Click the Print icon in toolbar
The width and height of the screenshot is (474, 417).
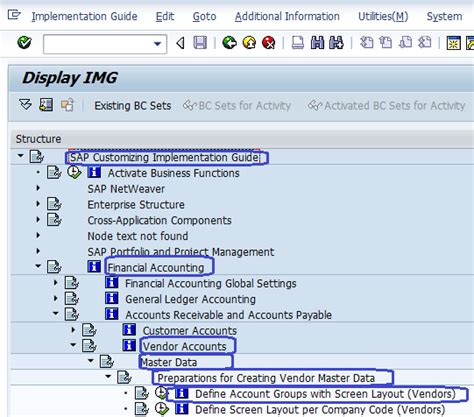(298, 43)
